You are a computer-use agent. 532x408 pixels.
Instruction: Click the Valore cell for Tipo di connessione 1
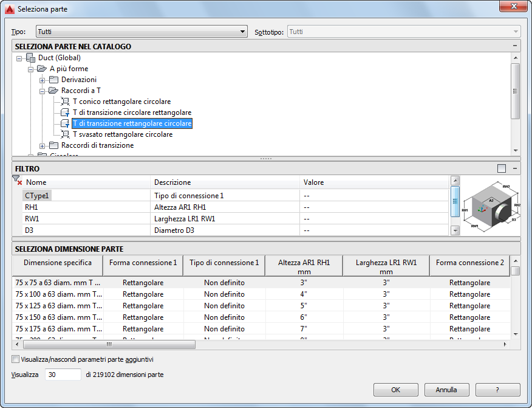(x=374, y=196)
